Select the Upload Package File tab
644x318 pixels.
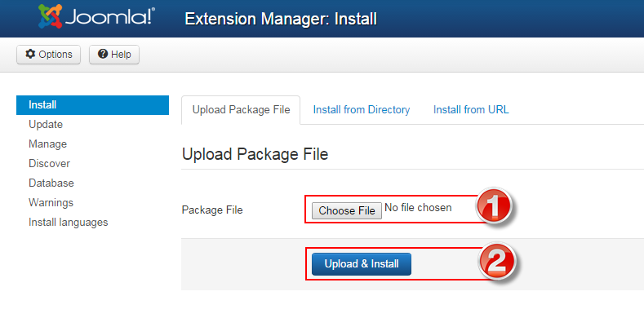(x=241, y=110)
